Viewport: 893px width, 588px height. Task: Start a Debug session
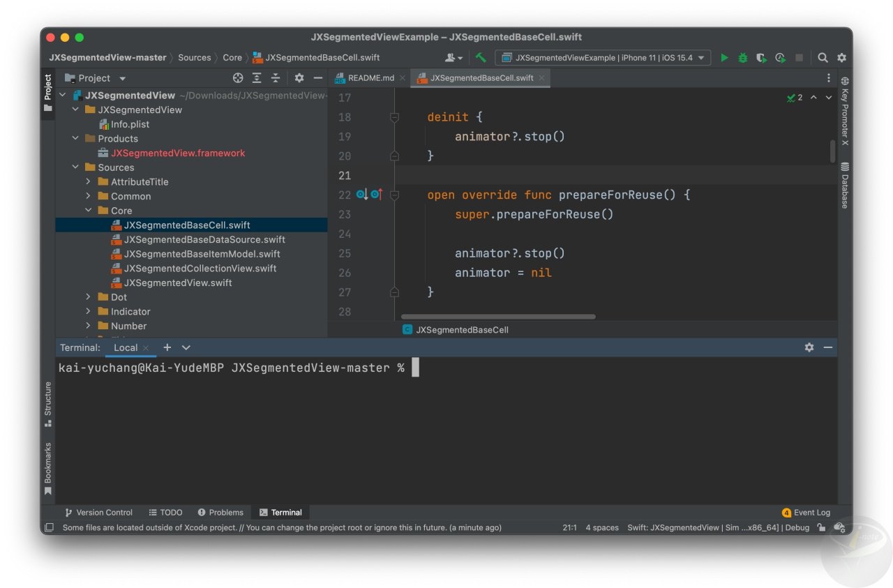pyautogui.click(x=742, y=58)
